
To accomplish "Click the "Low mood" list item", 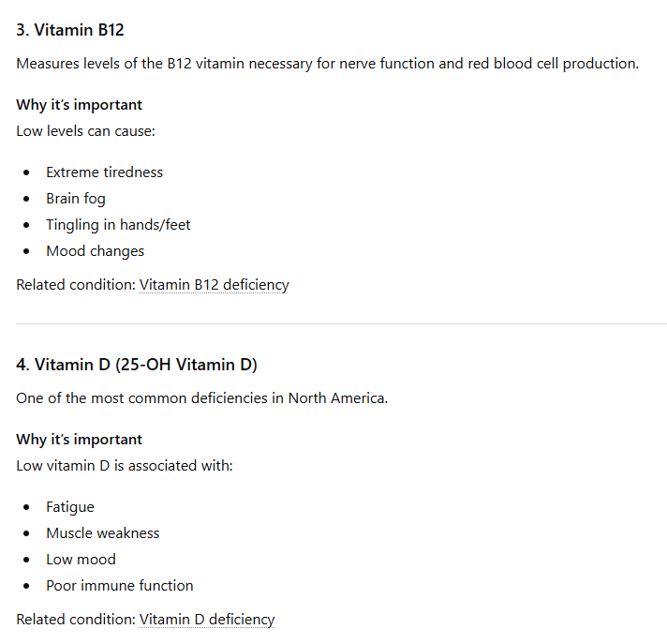I will [x=81, y=560].
